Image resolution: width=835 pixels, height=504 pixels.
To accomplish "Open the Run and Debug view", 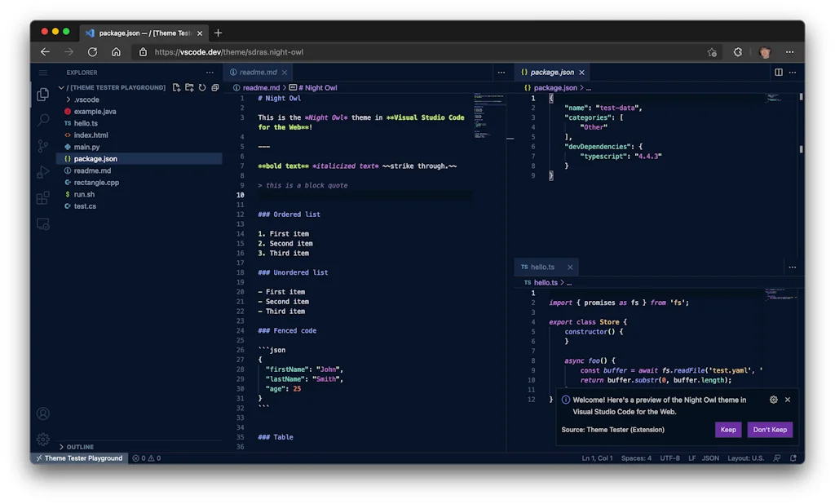I will 43,172.
